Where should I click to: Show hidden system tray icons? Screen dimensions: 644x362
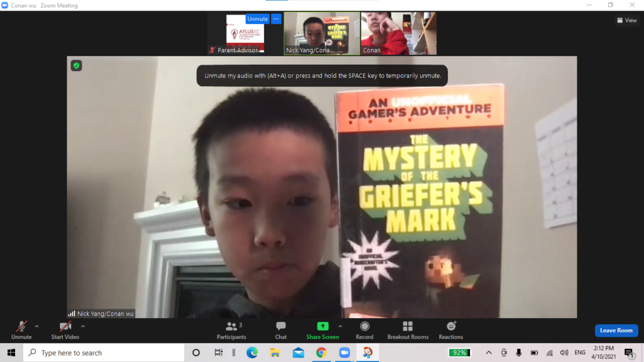(x=488, y=353)
